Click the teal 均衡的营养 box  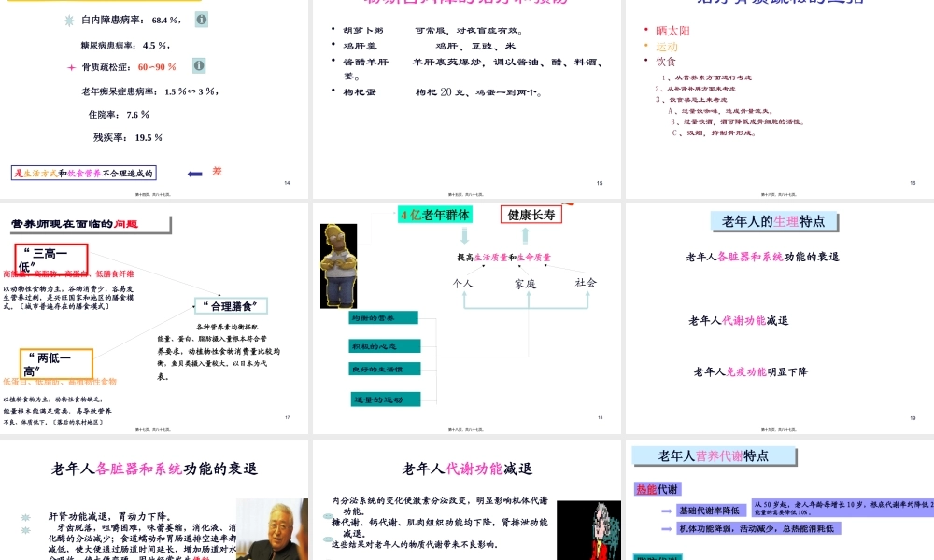click(x=384, y=317)
